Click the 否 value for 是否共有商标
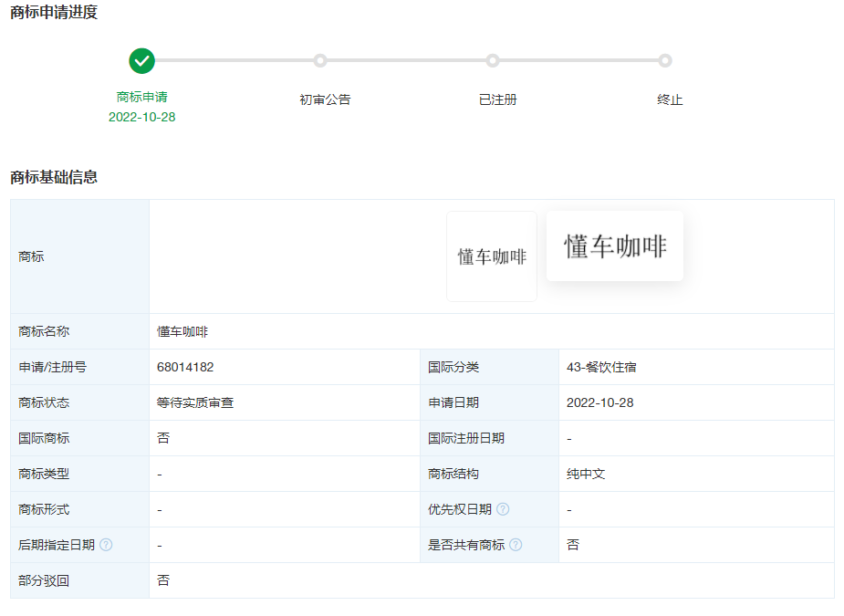The image size is (844, 616). (x=573, y=545)
